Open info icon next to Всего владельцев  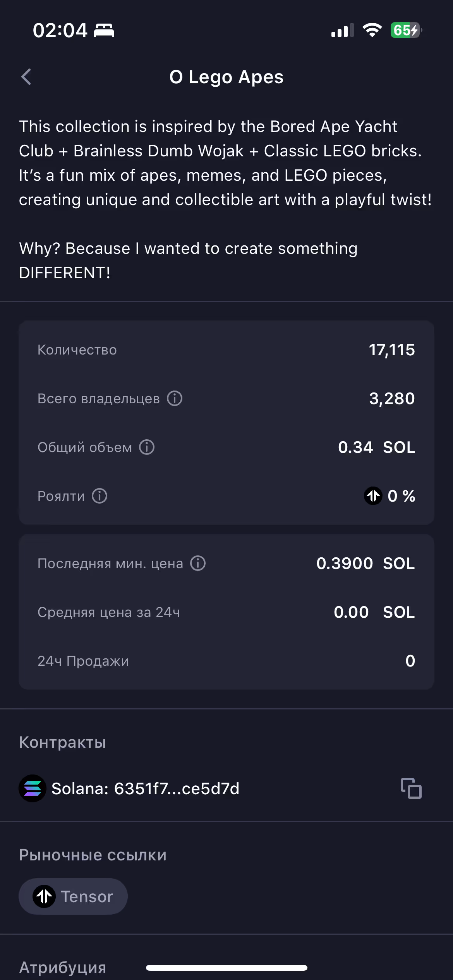click(175, 398)
